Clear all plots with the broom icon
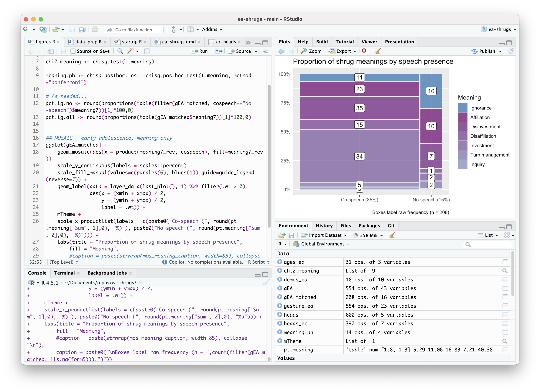540x392 pixels. pyautogui.click(x=378, y=51)
